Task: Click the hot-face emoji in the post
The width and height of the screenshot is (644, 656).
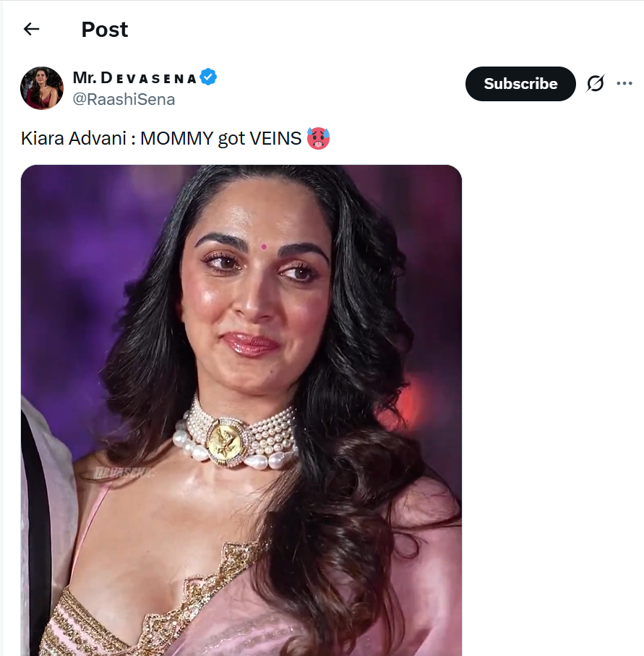Action: click(318, 138)
